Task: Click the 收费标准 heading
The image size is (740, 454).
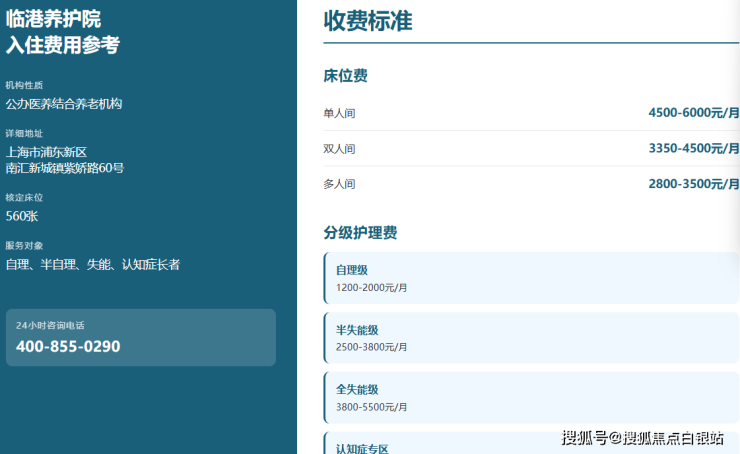Action: tap(368, 21)
